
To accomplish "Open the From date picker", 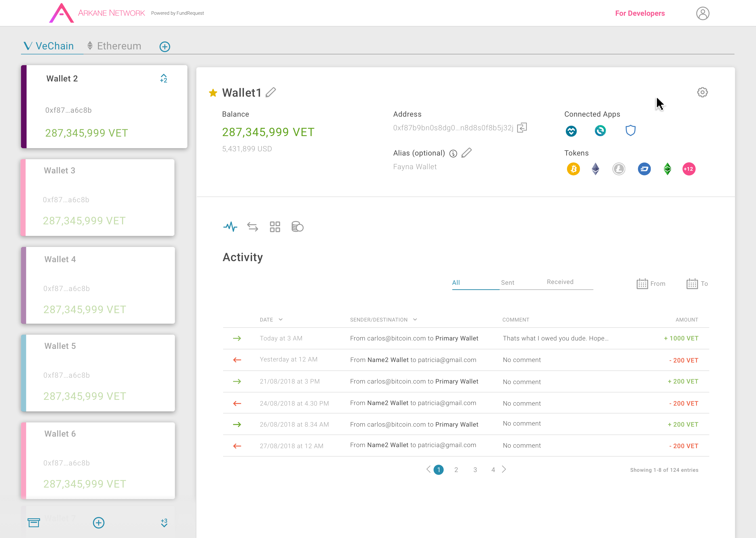I will click(651, 283).
